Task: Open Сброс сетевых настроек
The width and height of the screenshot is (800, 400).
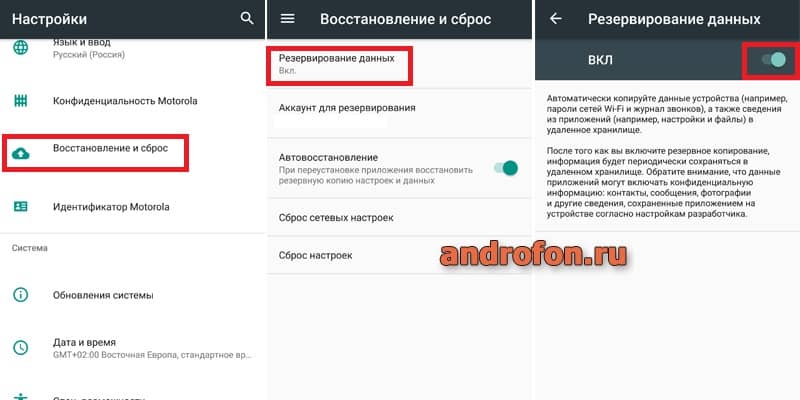Action: click(399, 217)
